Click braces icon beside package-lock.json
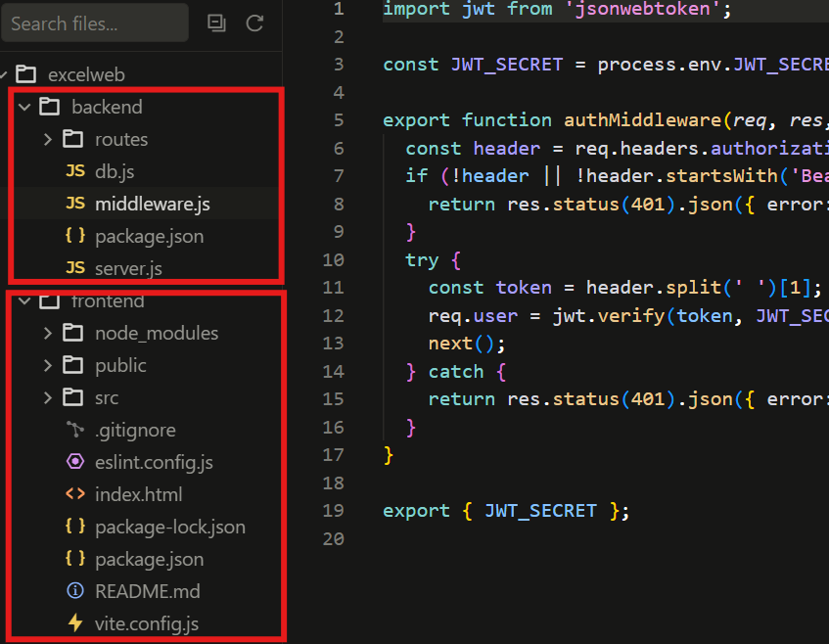This screenshot has width=829, height=644. (75, 527)
